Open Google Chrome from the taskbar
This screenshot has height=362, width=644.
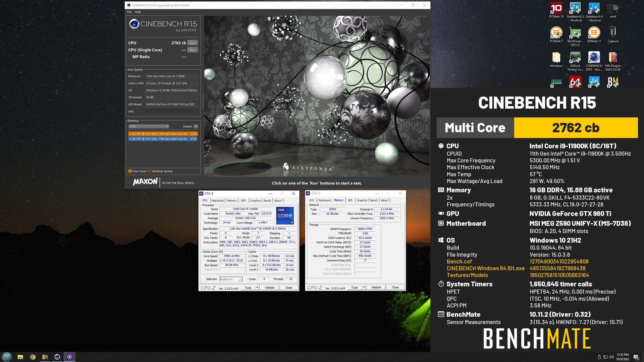[x=32, y=357]
